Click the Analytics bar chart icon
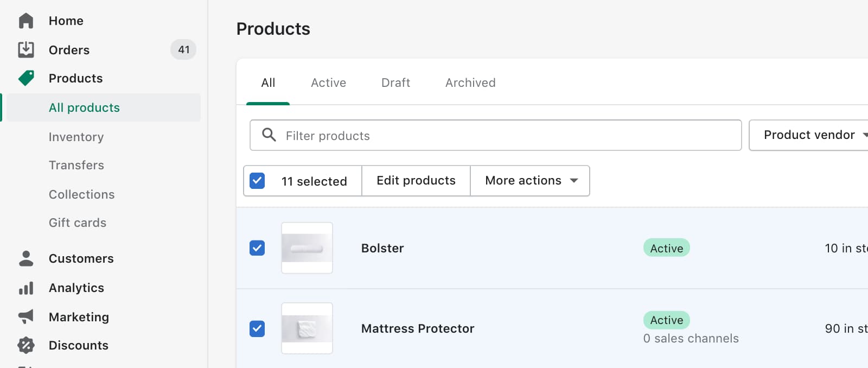The width and height of the screenshot is (868, 368). (x=26, y=288)
